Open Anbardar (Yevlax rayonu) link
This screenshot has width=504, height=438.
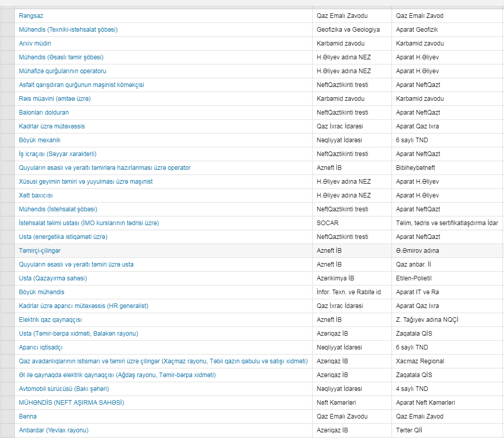54,430
